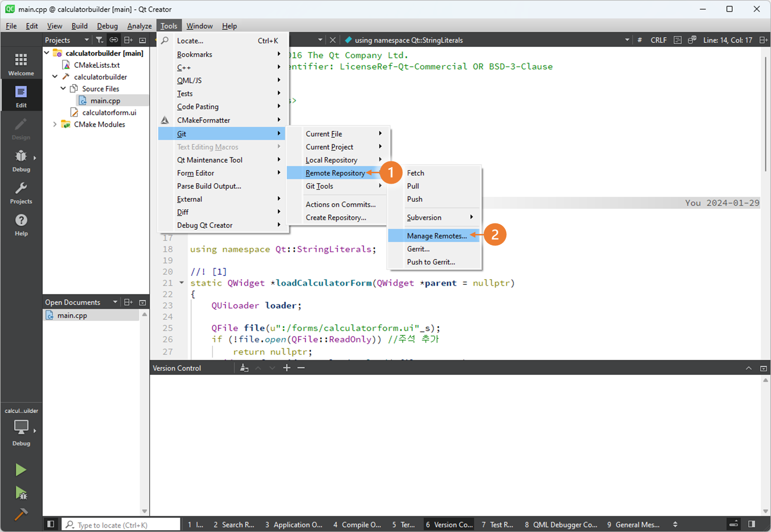This screenshot has width=771, height=532.
Task: Close the Projects pane via its icon
Action: coord(142,40)
